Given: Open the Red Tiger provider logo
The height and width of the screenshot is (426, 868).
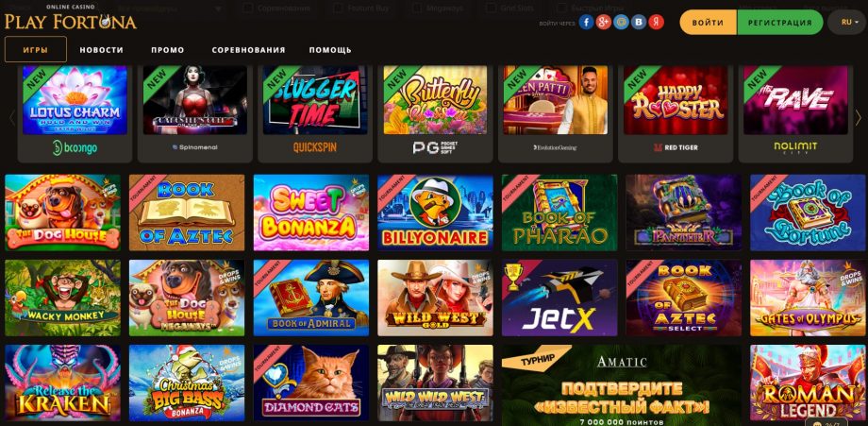Looking at the screenshot, I should [676, 148].
